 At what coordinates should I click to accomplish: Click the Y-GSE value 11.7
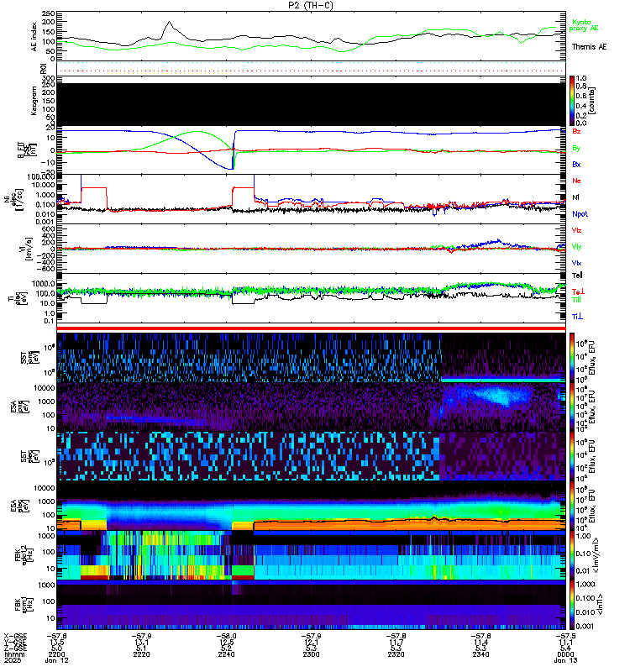(396, 642)
